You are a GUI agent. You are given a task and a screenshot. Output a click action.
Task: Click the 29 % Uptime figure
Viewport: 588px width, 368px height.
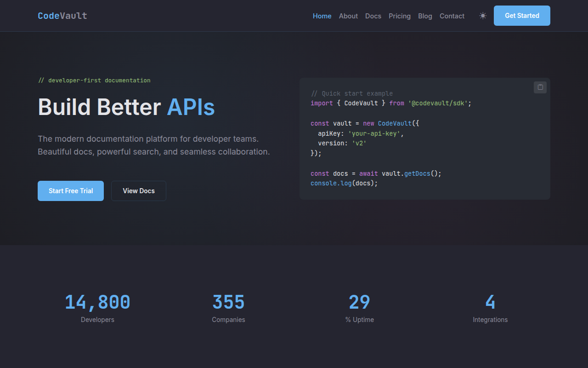(359, 307)
